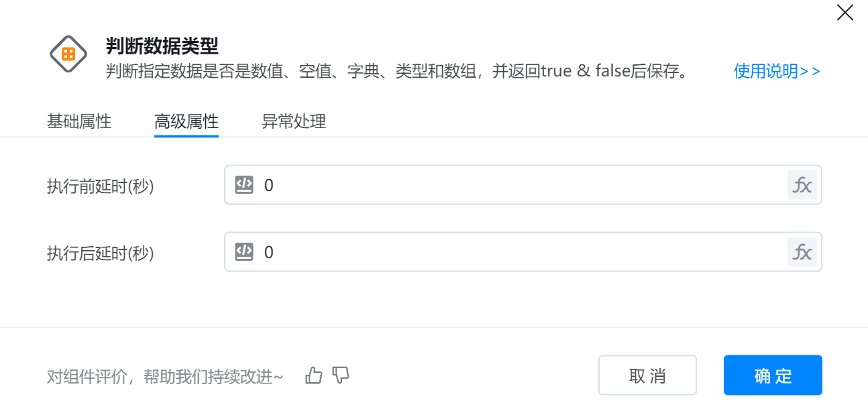
Task: Click the code mode icon for 执行前延时
Action: pos(244,185)
